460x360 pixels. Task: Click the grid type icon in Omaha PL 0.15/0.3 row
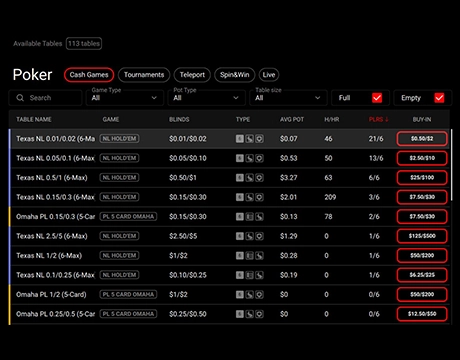tap(249, 217)
